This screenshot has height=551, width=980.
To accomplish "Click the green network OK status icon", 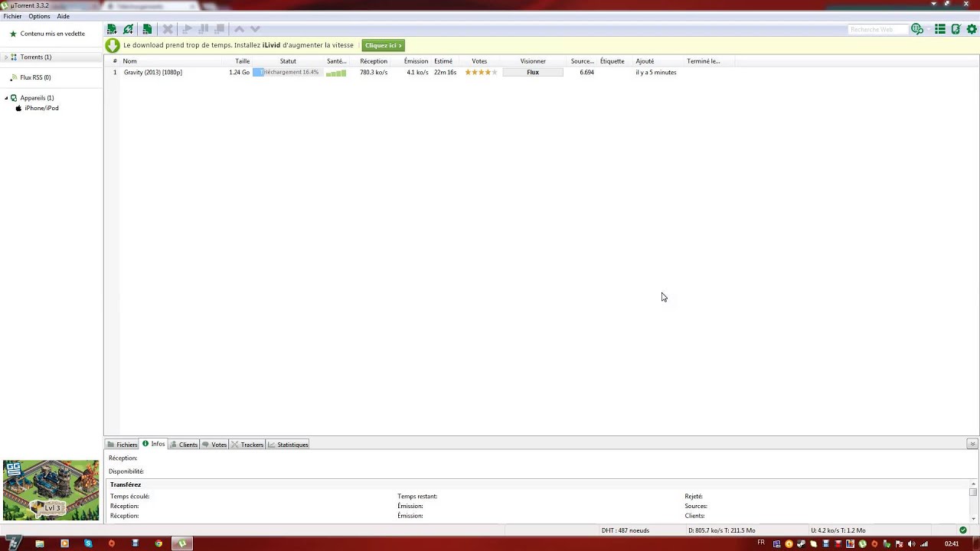I will pos(963,530).
